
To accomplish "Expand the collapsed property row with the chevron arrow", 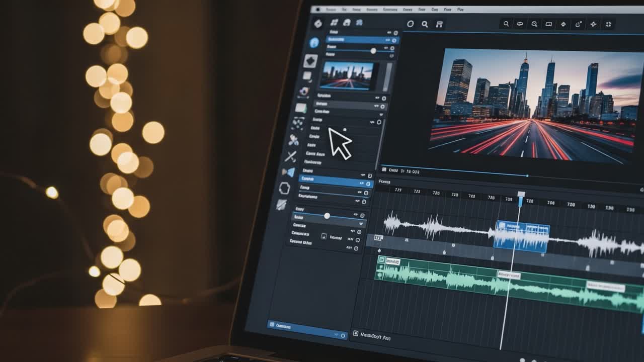I will (x=381, y=113).
